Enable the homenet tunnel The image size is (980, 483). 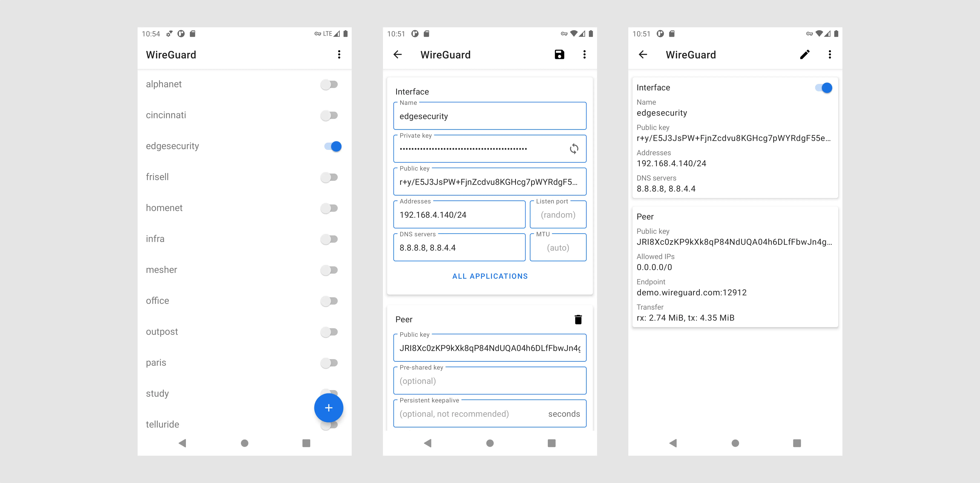click(x=329, y=208)
